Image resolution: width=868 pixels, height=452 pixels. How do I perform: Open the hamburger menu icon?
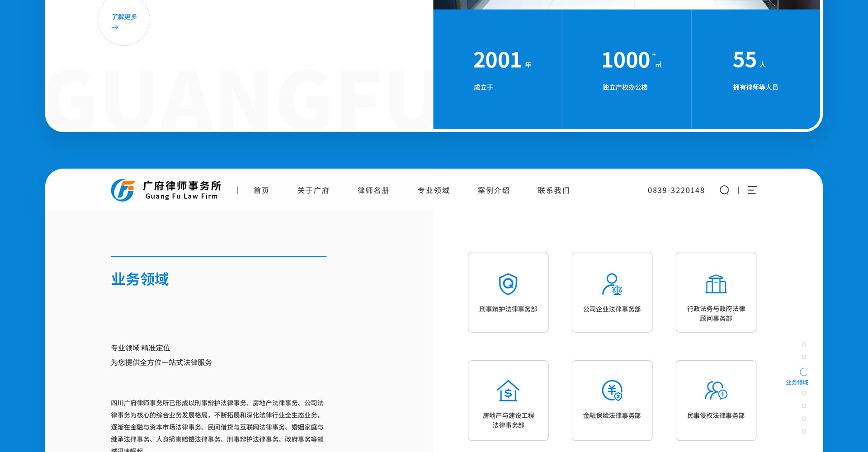752,190
